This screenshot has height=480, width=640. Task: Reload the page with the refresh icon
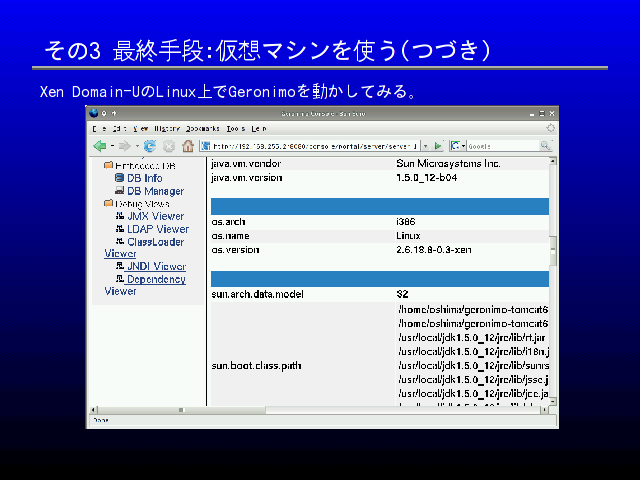[150, 146]
